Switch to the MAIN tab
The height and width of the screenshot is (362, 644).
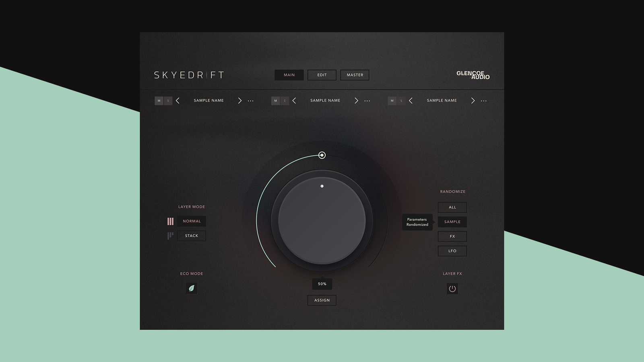pyautogui.click(x=289, y=75)
